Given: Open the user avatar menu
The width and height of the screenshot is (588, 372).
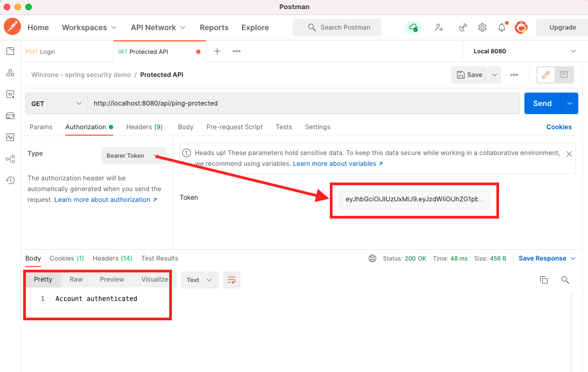Looking at the screenshot, I should 521,27.
